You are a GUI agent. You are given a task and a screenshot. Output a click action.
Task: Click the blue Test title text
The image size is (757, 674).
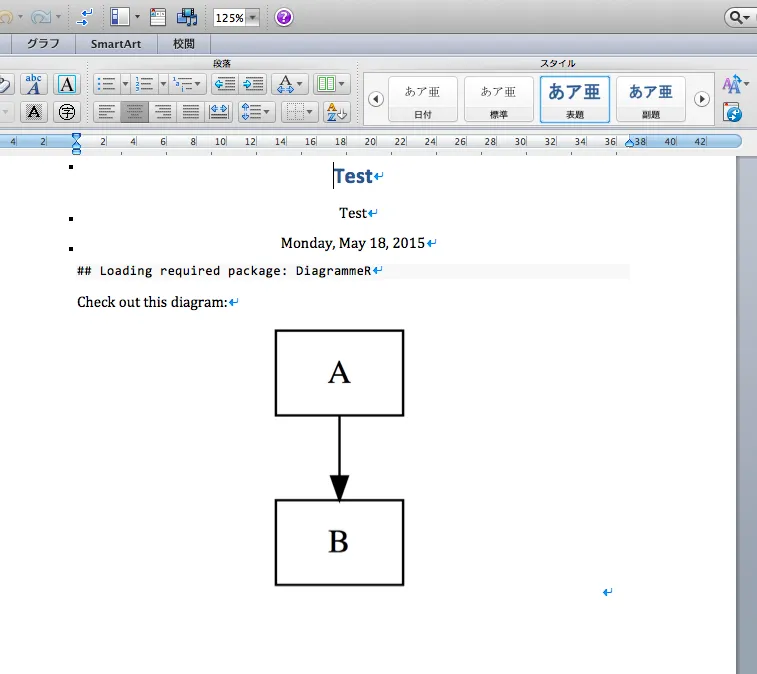353,176
